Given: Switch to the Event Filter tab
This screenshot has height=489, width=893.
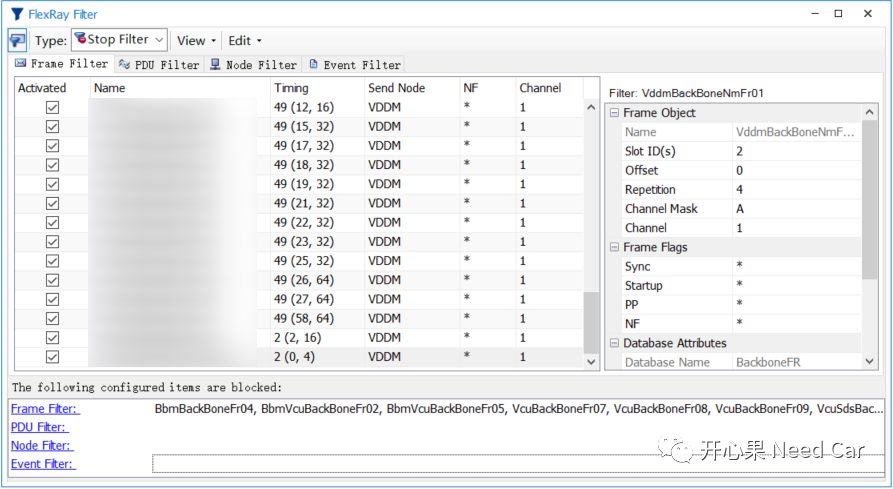Looking at the screenshot, I should [354, 64].
